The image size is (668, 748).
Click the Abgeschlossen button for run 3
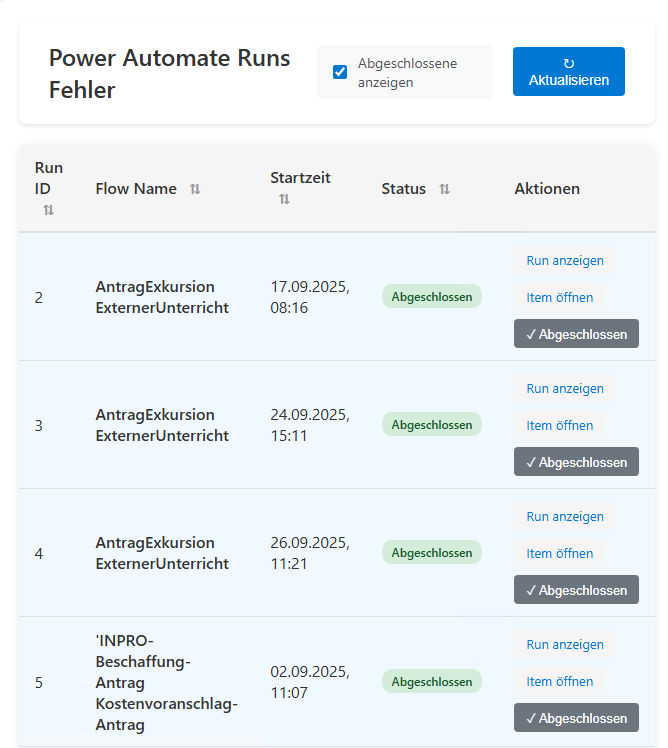click(576, 462)
